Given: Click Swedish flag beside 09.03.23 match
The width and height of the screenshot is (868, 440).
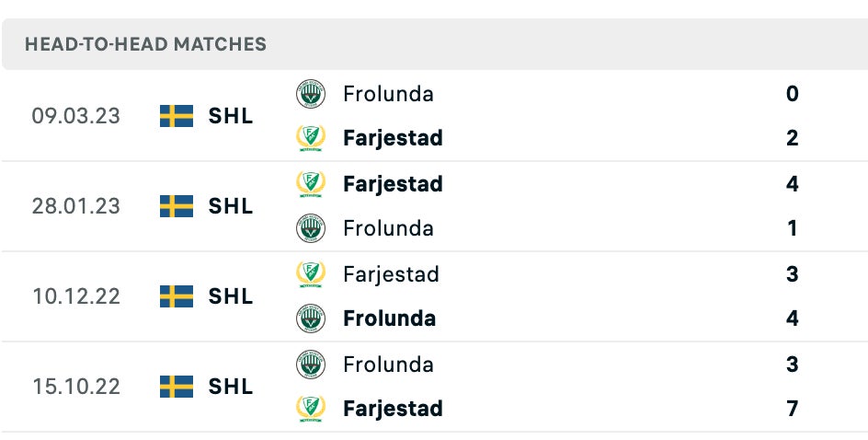Looking at the screenshot, I should [x=176, y=116].
